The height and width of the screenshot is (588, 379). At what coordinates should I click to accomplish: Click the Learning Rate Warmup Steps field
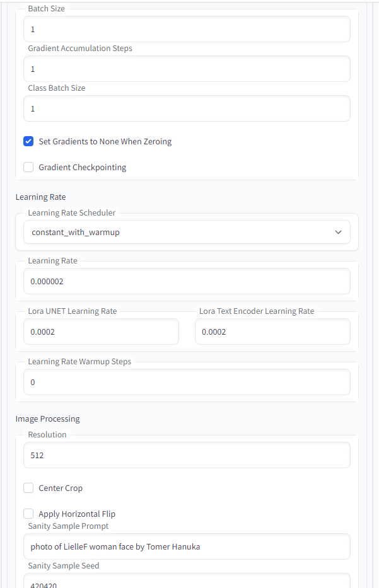(x=187, y=381)
